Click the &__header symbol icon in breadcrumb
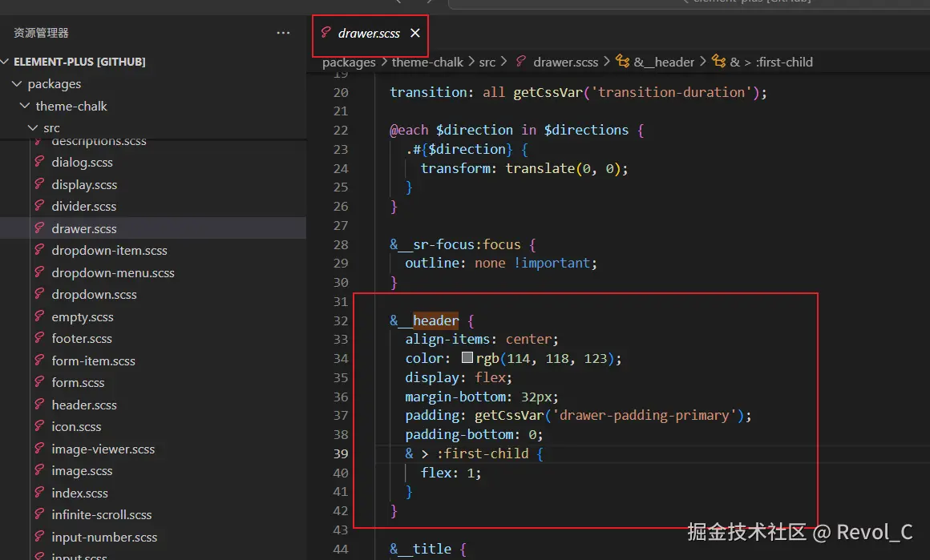The width and height of the screenshot is (930, 560). tap(622, 62)
